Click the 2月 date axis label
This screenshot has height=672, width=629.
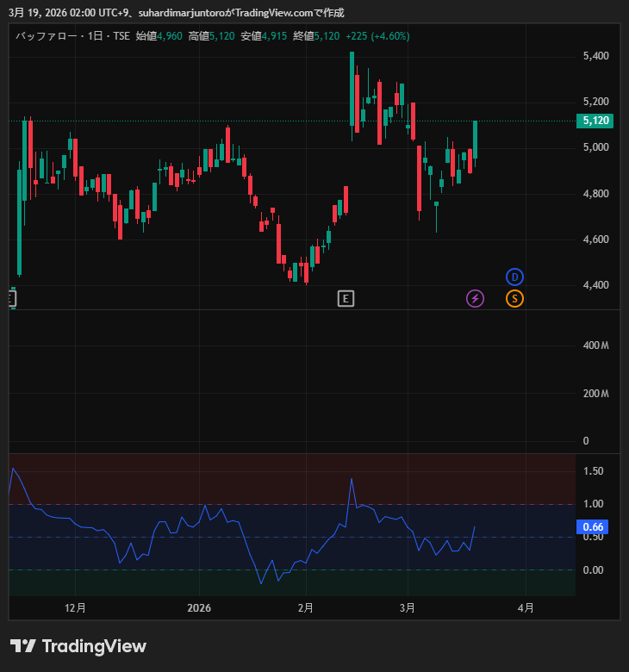click(x=306, y=607)
